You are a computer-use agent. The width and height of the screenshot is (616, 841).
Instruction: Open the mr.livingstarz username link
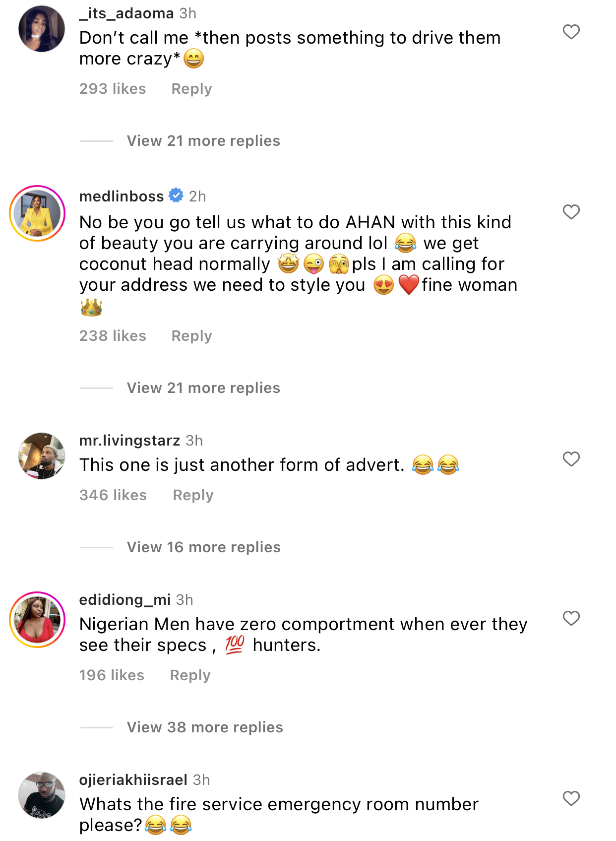(x=129, y=441)
